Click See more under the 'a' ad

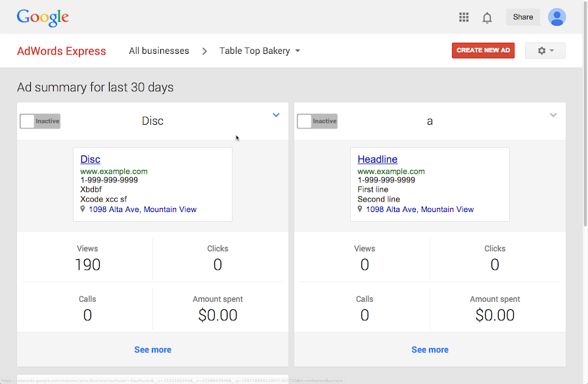[x=430, y=350]
